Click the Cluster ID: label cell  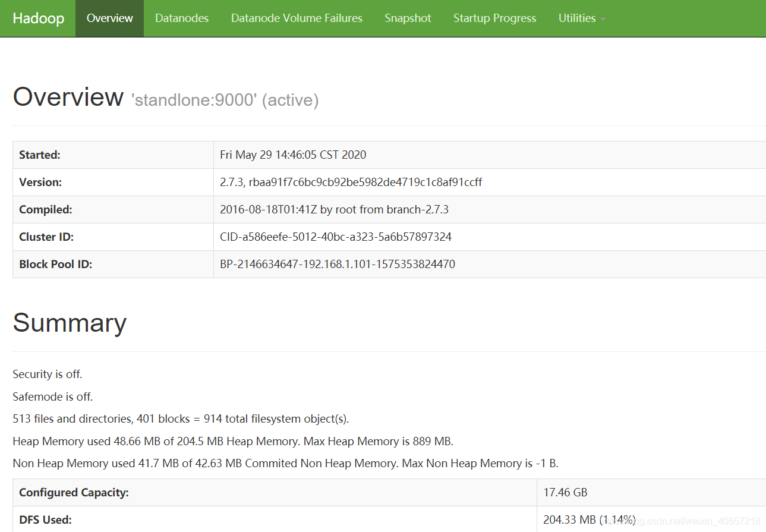(x=113, y=237)
